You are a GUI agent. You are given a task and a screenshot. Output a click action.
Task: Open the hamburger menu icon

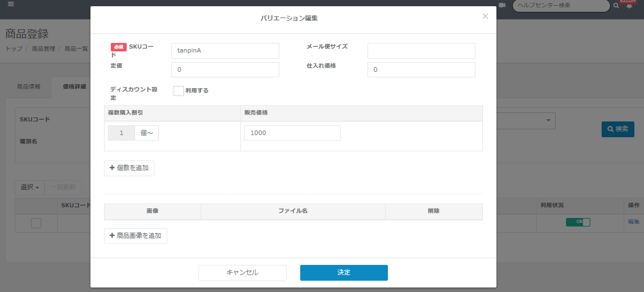tap(10, 4)
